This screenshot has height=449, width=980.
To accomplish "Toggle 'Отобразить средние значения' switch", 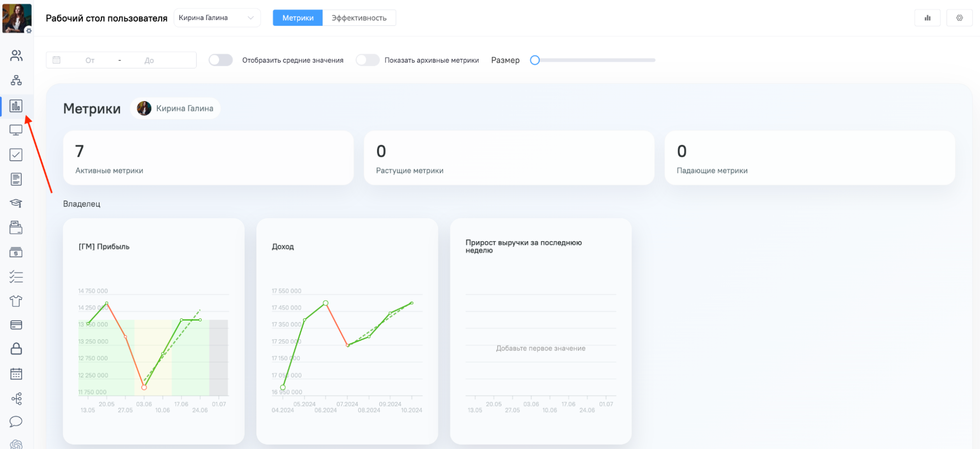I will pos(221,60).
